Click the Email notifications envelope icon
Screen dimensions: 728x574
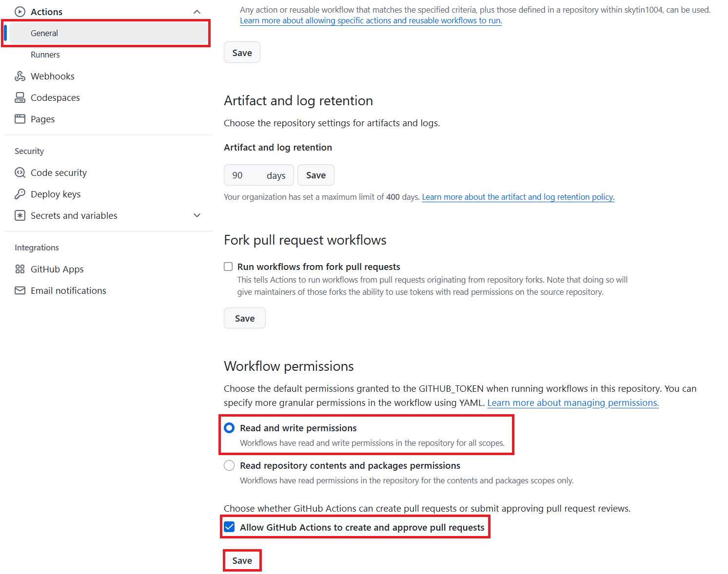[x=20, y=290]
